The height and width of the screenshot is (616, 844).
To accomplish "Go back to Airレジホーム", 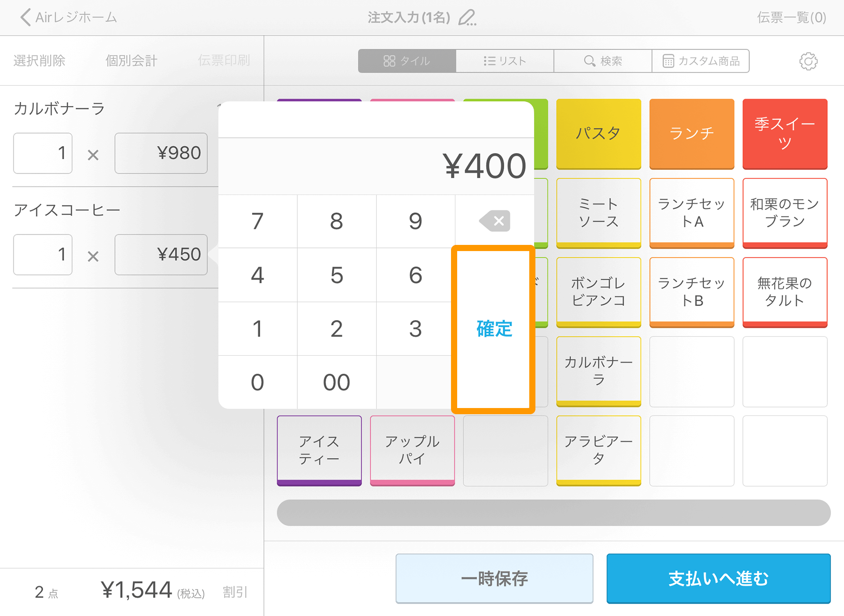I will point(69,18).
